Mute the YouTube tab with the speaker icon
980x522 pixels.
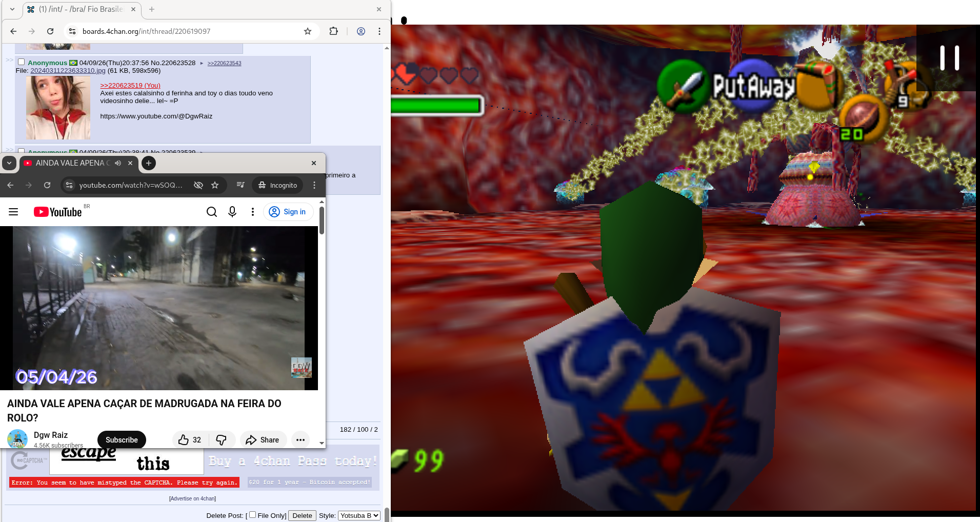click(x=118, y=163)
